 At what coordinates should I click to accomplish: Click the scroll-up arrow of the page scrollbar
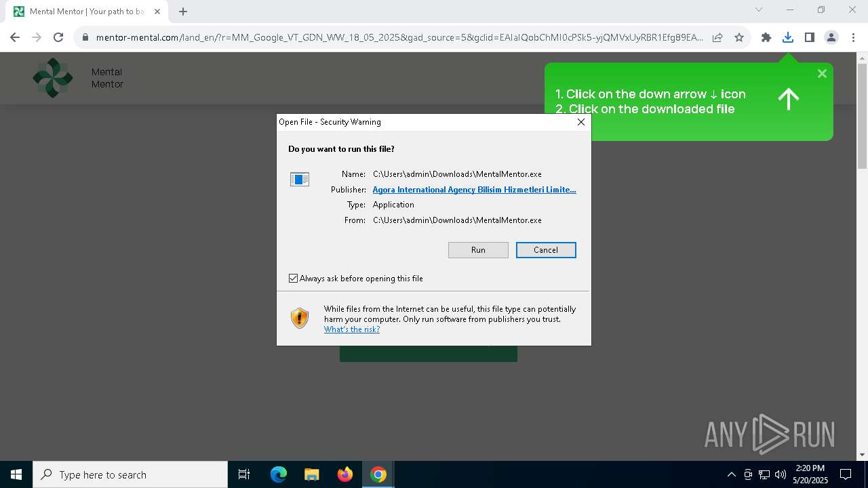(x=863, y=58)
